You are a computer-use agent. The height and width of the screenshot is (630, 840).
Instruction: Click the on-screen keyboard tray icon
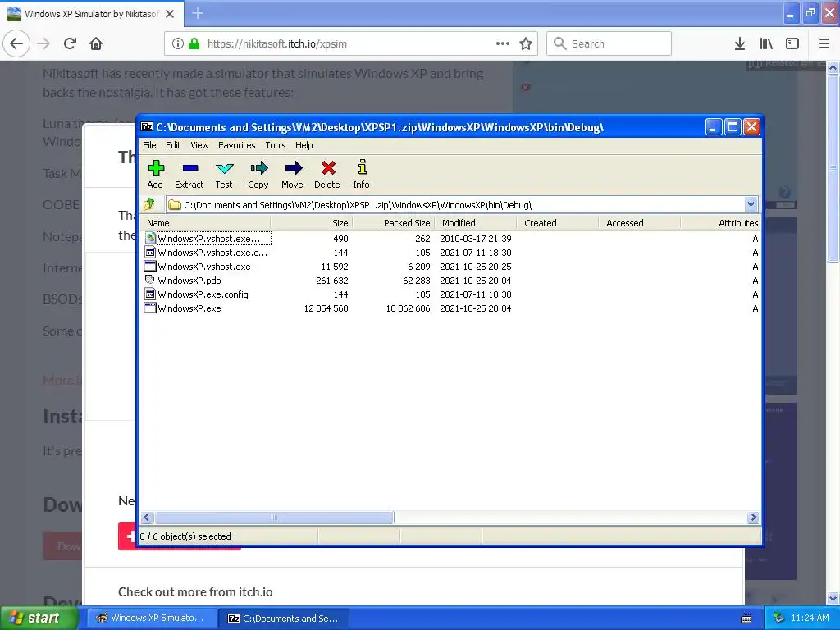tap(746, 619)
